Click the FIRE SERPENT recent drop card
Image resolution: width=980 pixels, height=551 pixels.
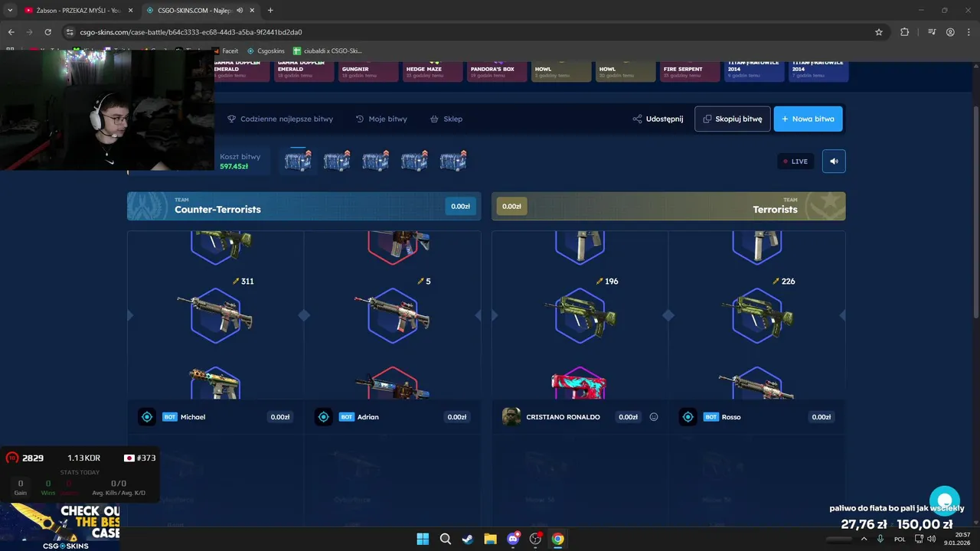(x=690, y=71)
